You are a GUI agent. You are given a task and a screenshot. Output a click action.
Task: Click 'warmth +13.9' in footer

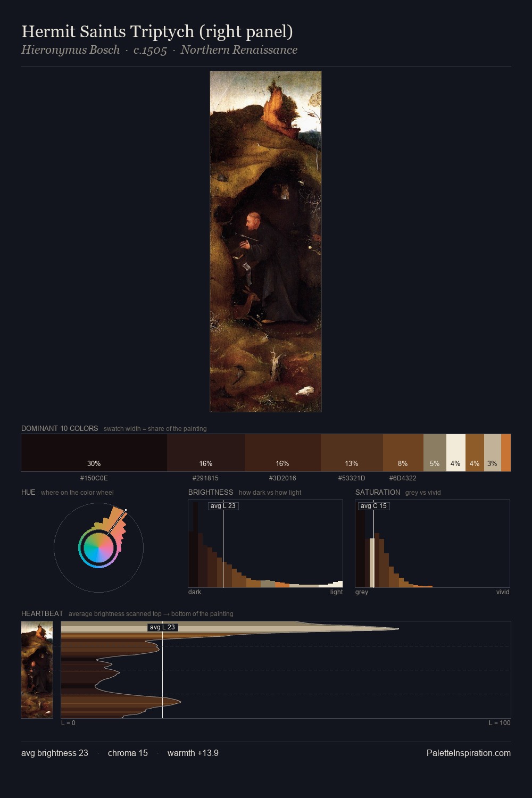click(x=193, y=753)
